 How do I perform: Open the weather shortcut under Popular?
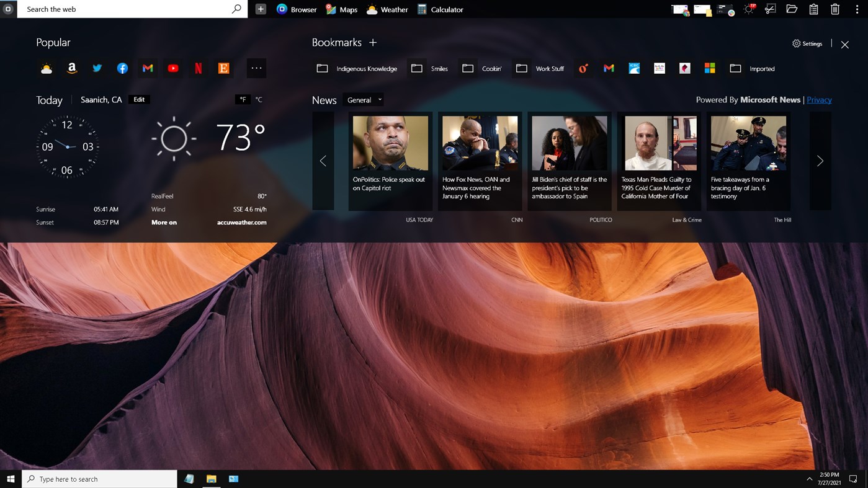(x=47, y=68)
